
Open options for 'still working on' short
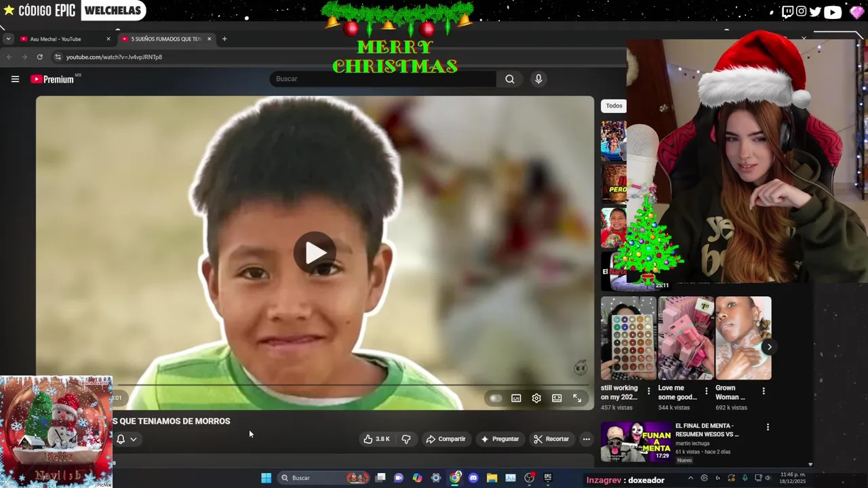(x=648, y=391)
